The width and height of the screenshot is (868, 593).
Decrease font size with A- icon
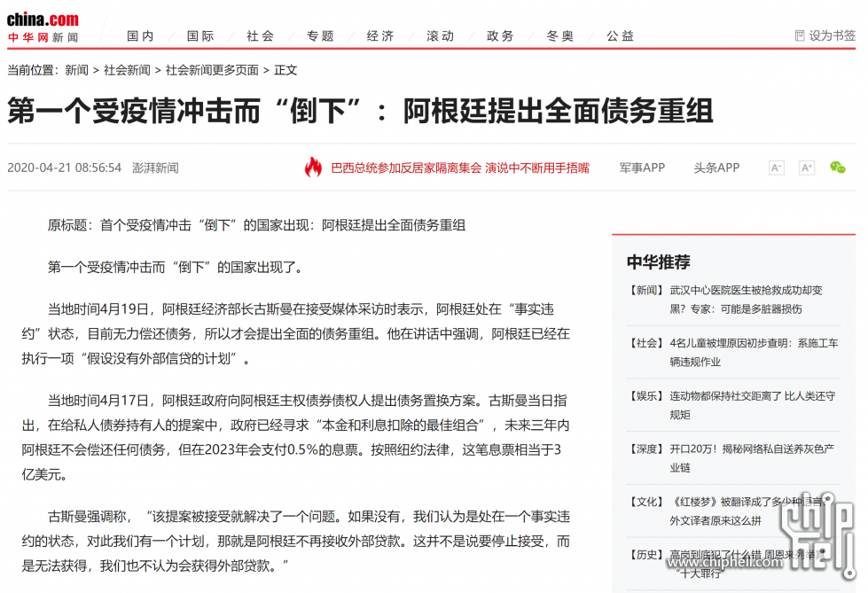coord(776,168)
